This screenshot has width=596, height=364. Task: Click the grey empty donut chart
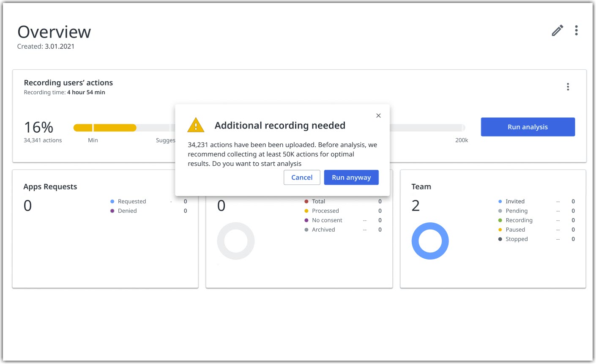[236, 241]
